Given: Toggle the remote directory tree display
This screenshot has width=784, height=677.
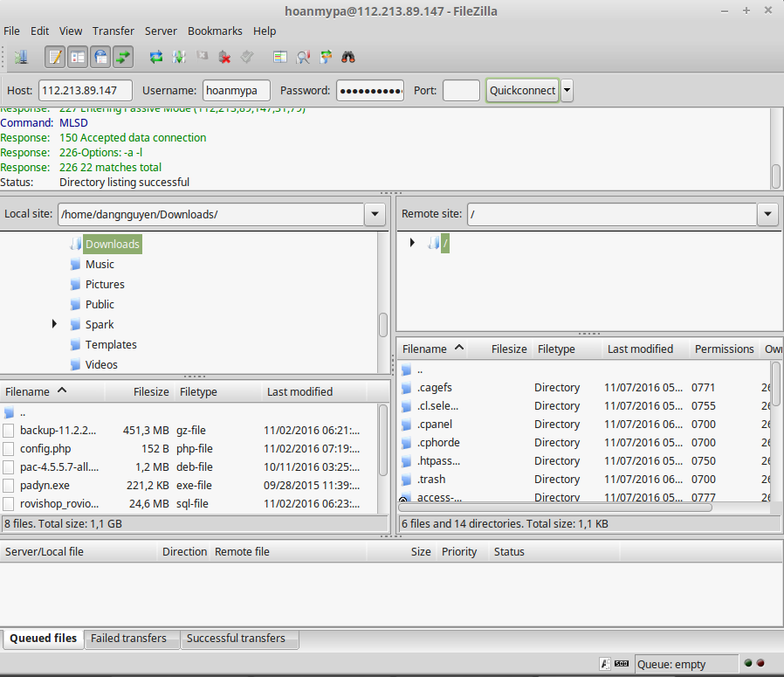Looking at the screenshot, I should pos(100,57).
